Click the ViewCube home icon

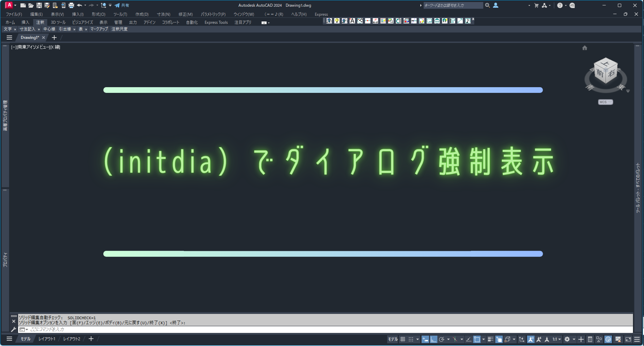tap(585, 48)
